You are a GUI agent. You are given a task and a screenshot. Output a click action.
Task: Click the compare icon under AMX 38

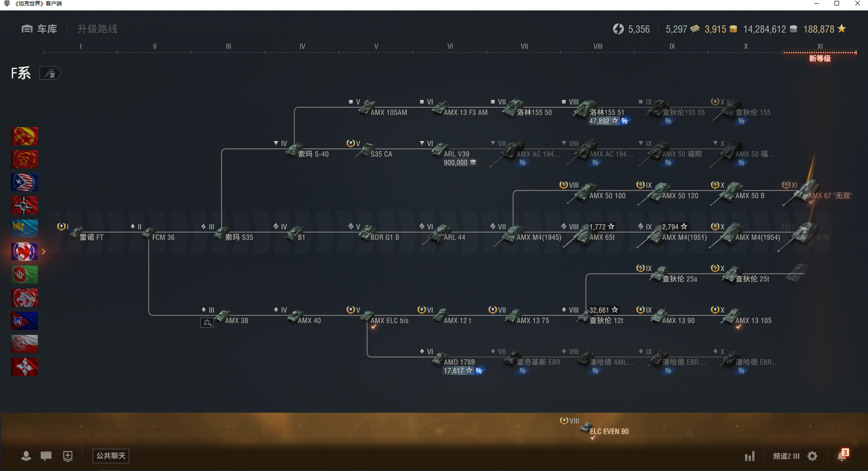[207, 323]
